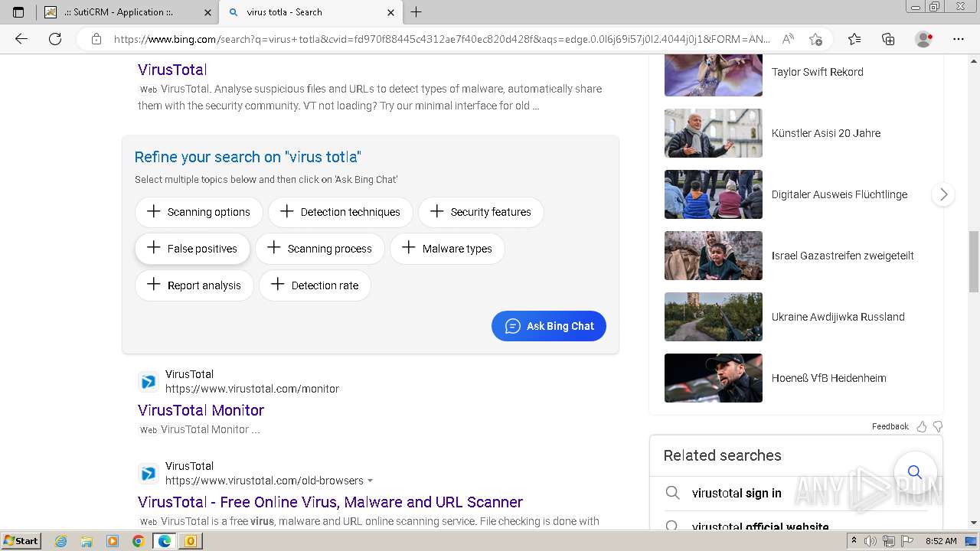Open Ukraine Awdijiwka Russland thumbnail
Image resolution: width=980 pixels, height=551 pixels.
tap(714, 317)
